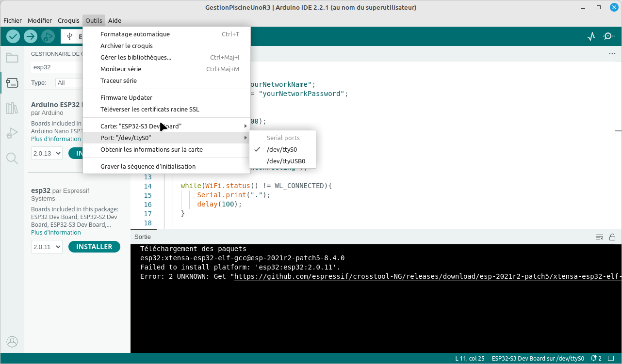Screen dimensions: 622x364
Task: Click the Failed to install platform output line
Action: (x=240, y=267)
